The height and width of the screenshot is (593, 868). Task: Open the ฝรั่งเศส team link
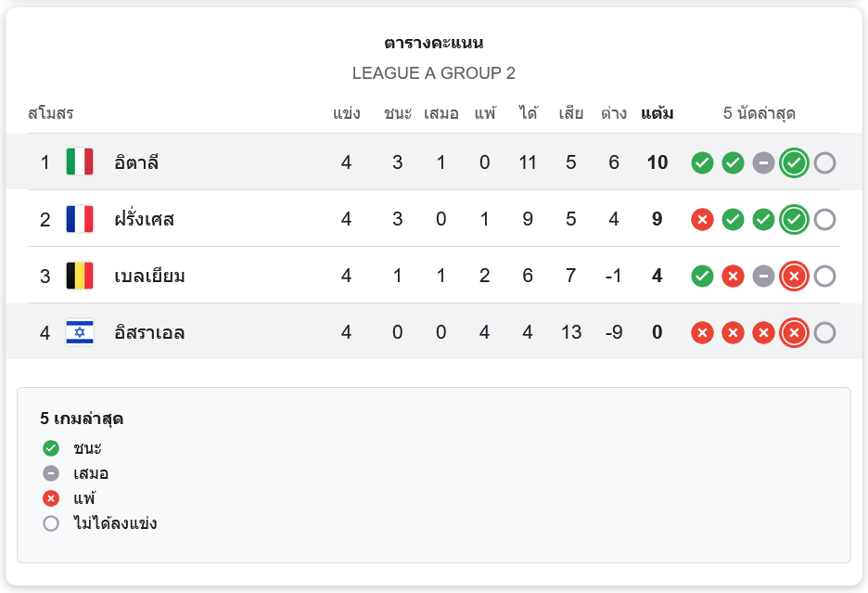point(144,220)
